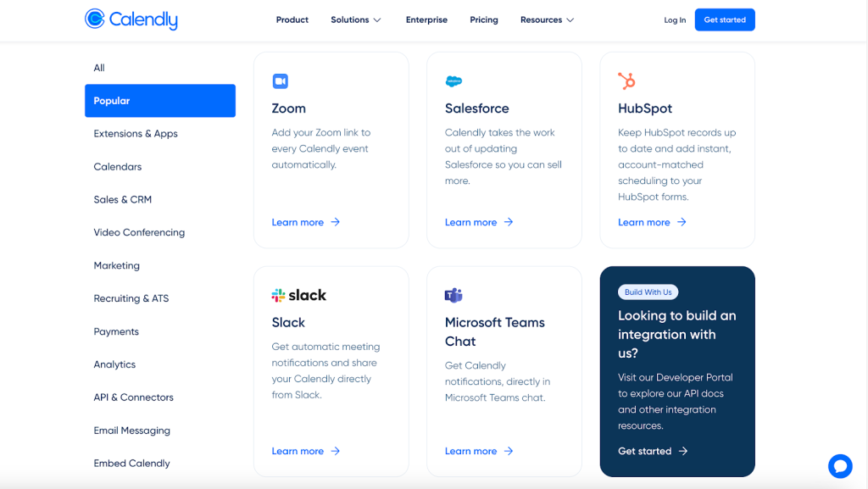Select the API & Connectors category

[x=133, y=397]
